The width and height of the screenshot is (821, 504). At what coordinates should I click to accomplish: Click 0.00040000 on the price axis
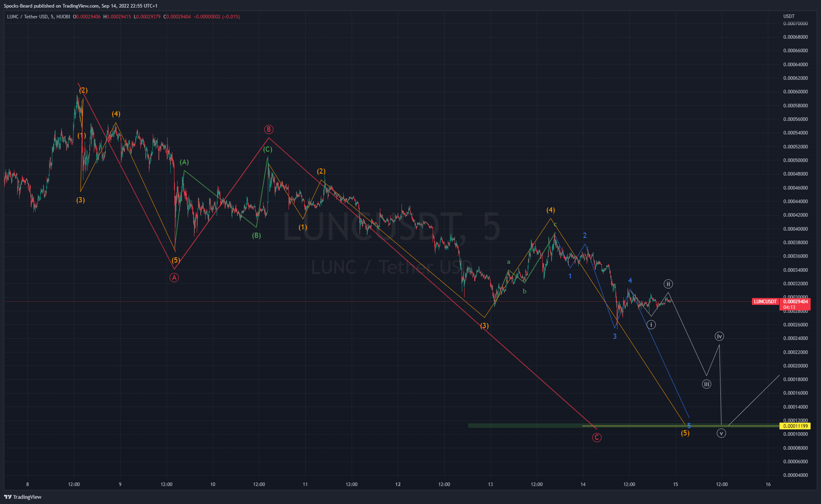pos(795,229)
